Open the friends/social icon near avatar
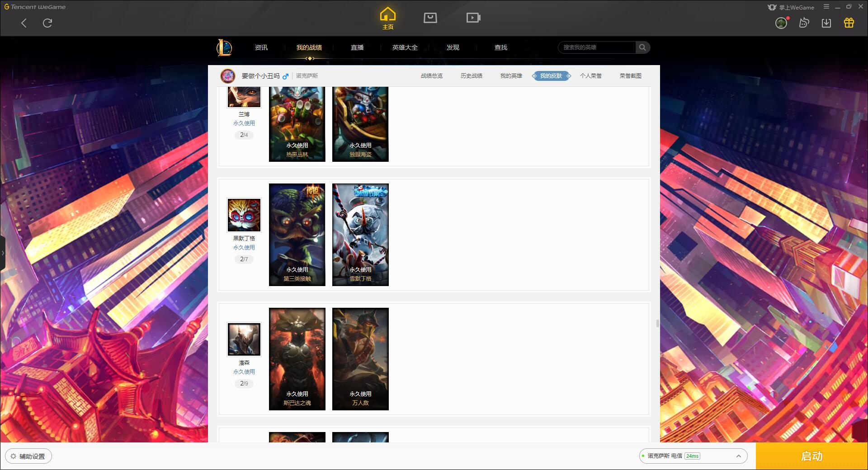Screen dimensions: 868x470 point(804,23)
